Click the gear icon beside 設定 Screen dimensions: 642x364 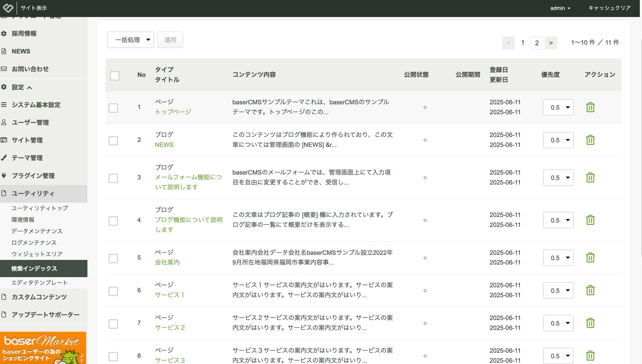pyautogui.click(x=4, y=87)
